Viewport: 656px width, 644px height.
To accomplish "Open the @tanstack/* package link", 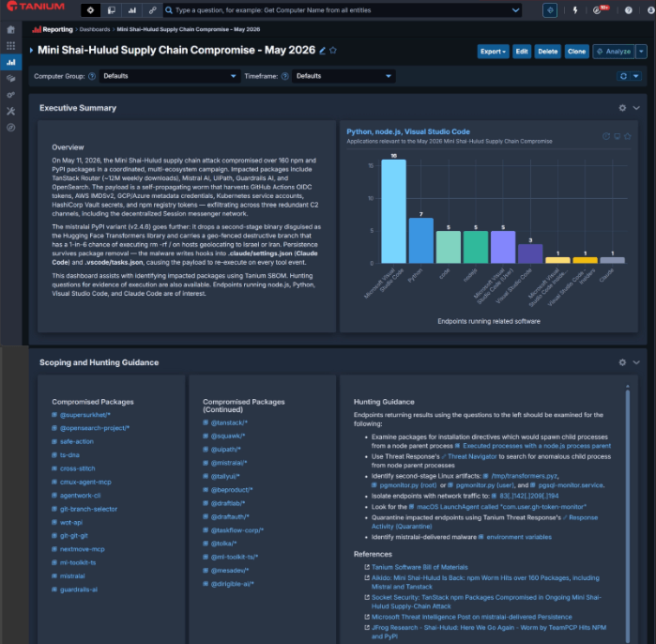I will tap(229, 422).
